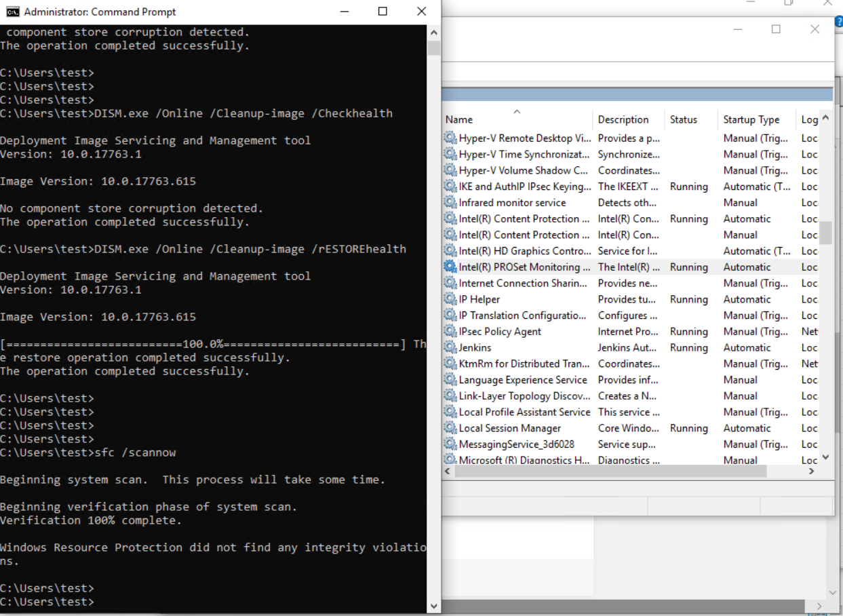Click down arrow of Command Prompt scrollbar
The image size is (843, 616).
[434, 606]
